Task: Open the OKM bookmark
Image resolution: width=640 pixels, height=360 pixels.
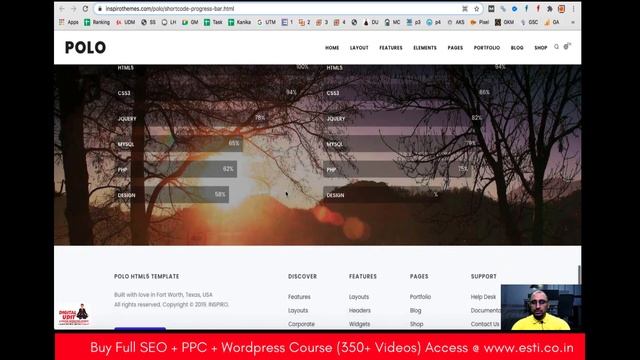Action: 504,22
